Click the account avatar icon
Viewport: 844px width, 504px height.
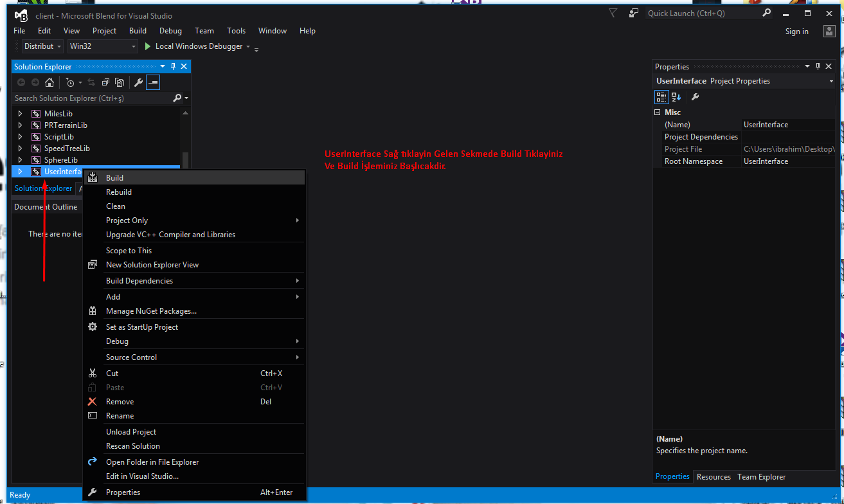pyautogui.click(x=829, y=31)
